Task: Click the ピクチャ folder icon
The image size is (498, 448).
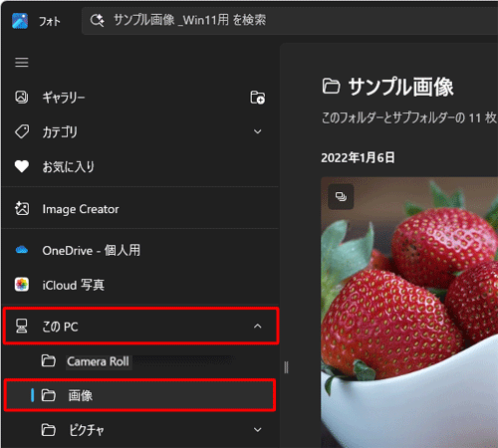Action: [48, 430]
